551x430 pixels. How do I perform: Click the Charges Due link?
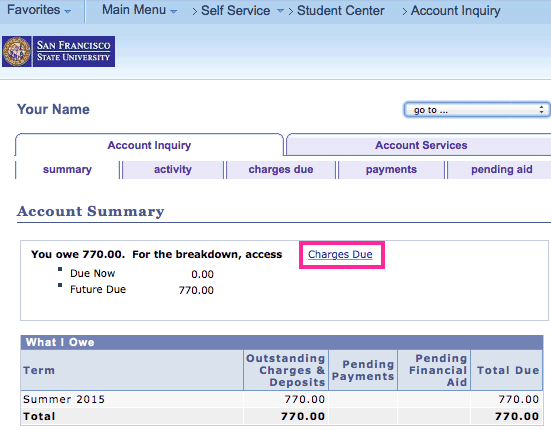pos(340,254)
